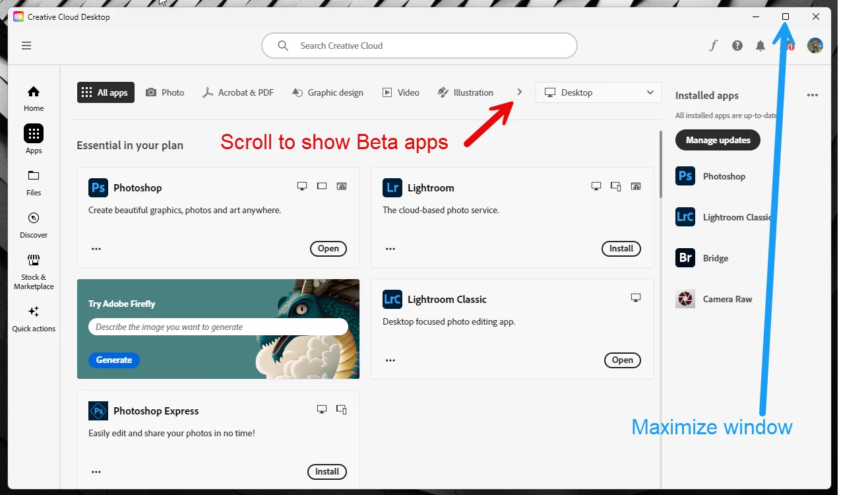Viewport: 868px width, 495px height.
Task: Open Stock & Marketplace in the sidebar
Action: click(34, 272)
